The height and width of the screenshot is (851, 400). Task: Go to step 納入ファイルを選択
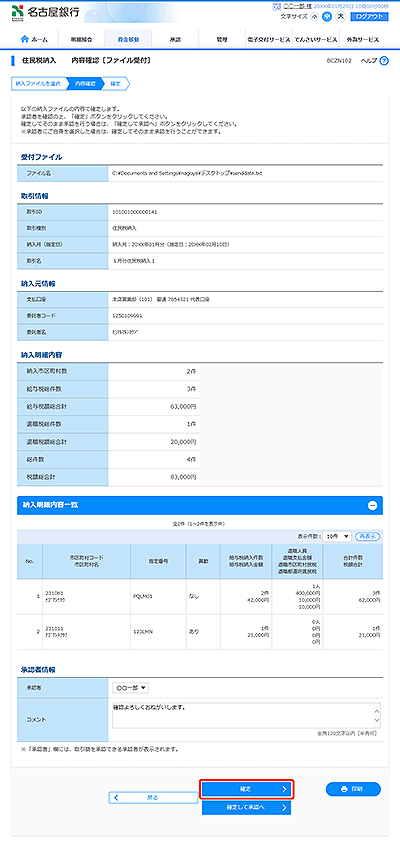click(x=37, y=84)
